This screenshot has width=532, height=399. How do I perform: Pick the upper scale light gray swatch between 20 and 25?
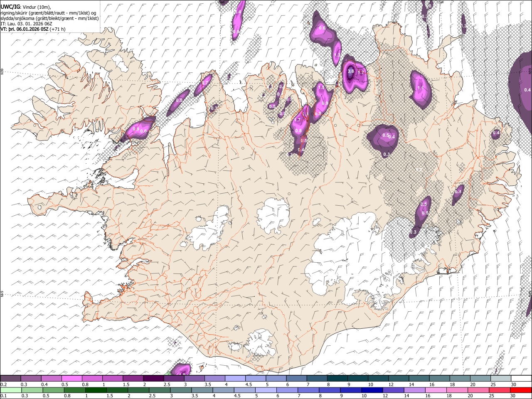480,379
